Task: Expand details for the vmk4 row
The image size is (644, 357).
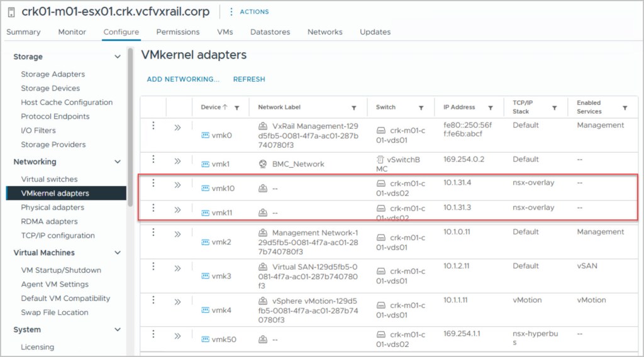Action: (177, 302)
